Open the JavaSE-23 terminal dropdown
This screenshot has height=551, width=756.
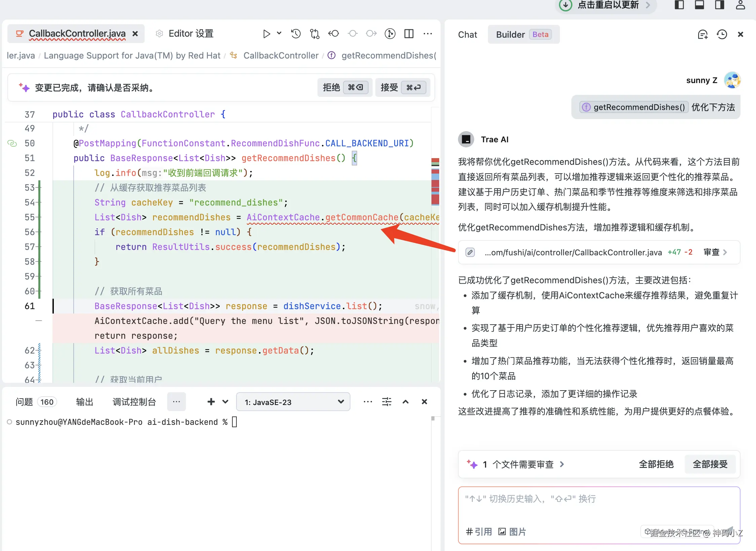pos(293,402)
